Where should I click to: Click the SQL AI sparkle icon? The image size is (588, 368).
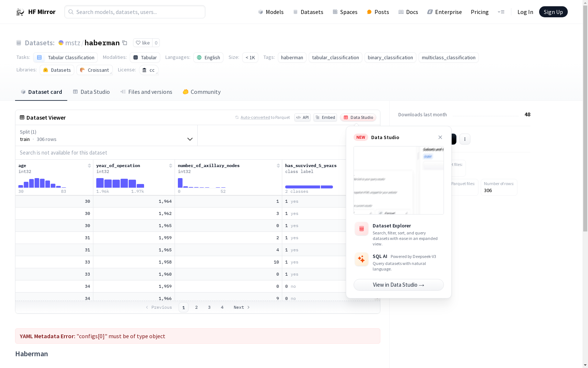click(x=362, y=259)
